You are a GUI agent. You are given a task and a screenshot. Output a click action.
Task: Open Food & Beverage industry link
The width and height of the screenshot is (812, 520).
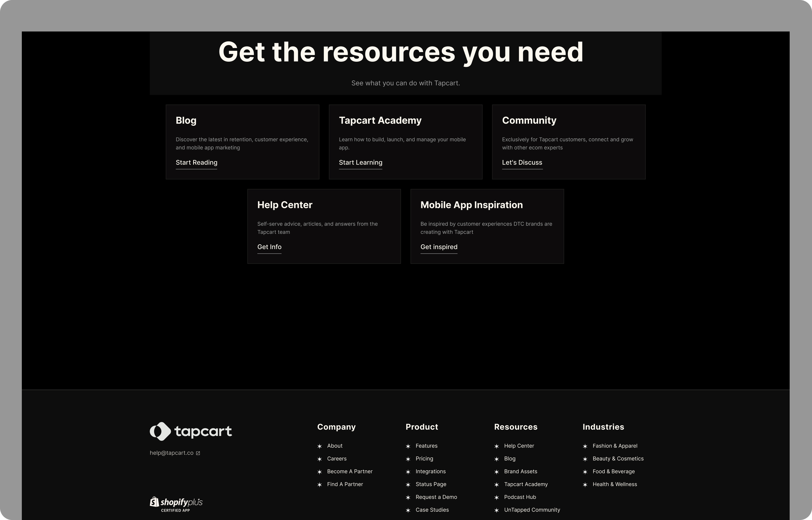pyautogui.click(x=614, y=471)
